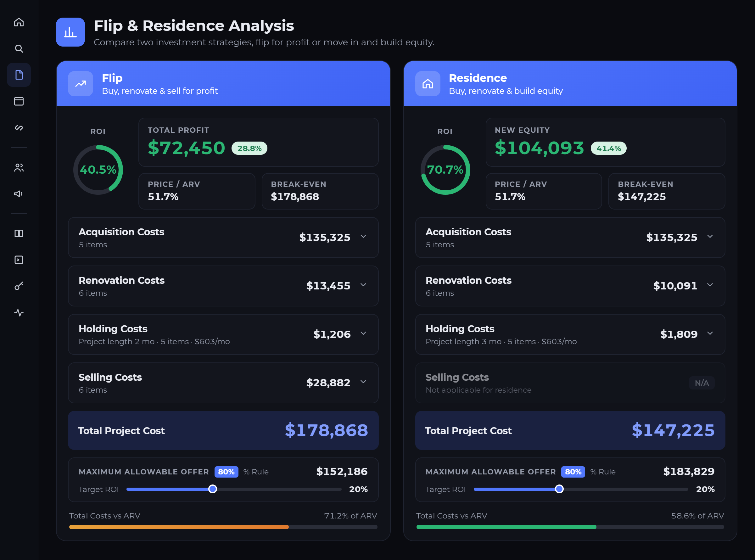Click the Flip 80% rule badge
755x560 pixels.
[226, 472]
